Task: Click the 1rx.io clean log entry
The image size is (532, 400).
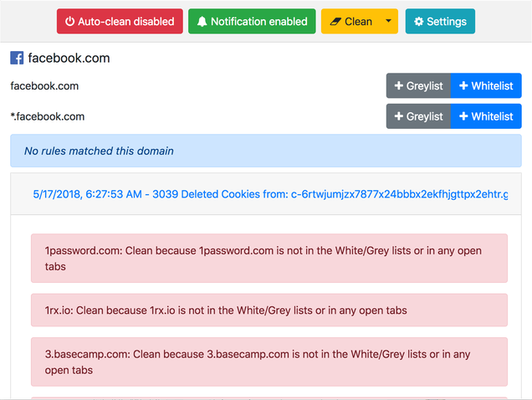Action: pyautogui.click(x=269, y=310)
